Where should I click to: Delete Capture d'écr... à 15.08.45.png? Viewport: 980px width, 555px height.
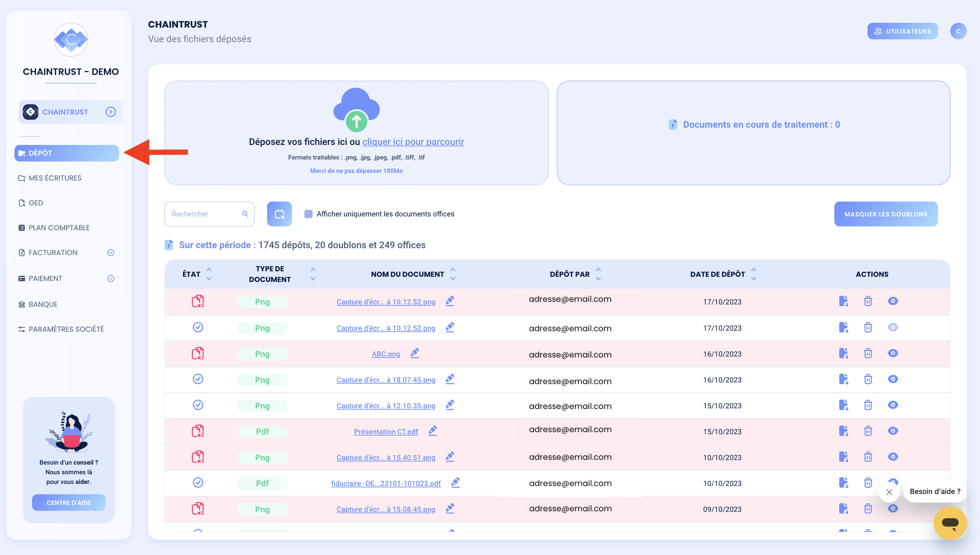point(868,508)
